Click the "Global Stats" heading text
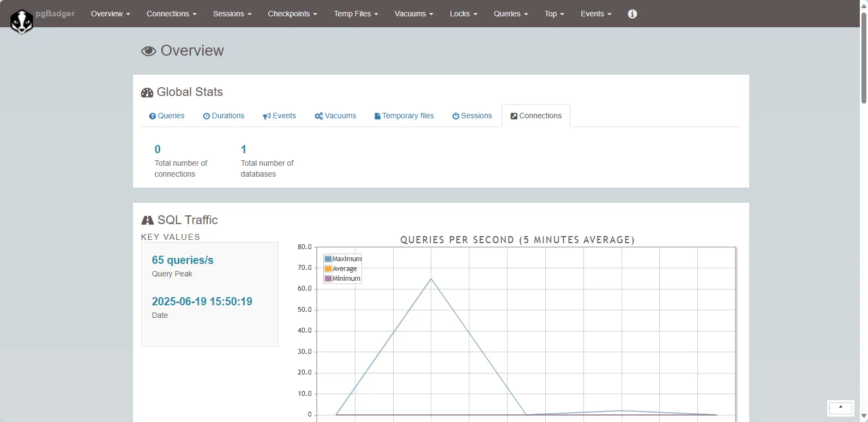The image size is (868, 422). (x=190, y=92)
